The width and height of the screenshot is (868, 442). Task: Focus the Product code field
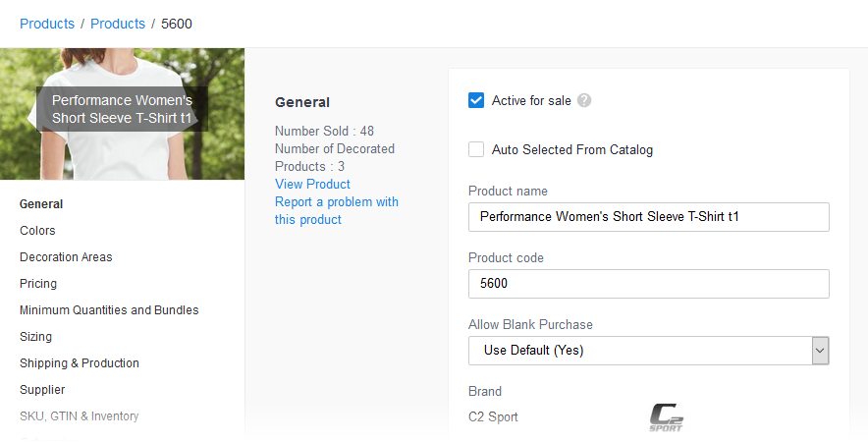[x=648, y=284]
